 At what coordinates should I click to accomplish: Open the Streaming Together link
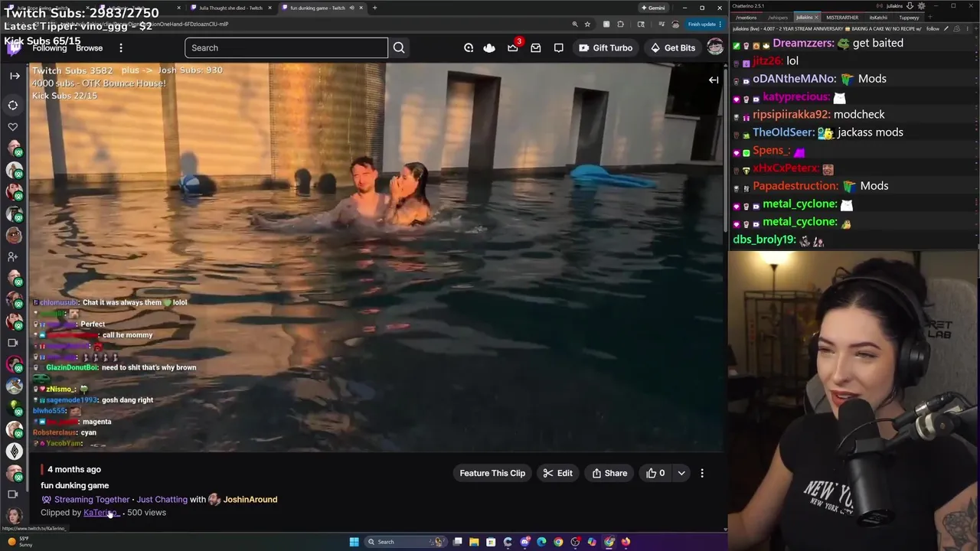[92, 499]
